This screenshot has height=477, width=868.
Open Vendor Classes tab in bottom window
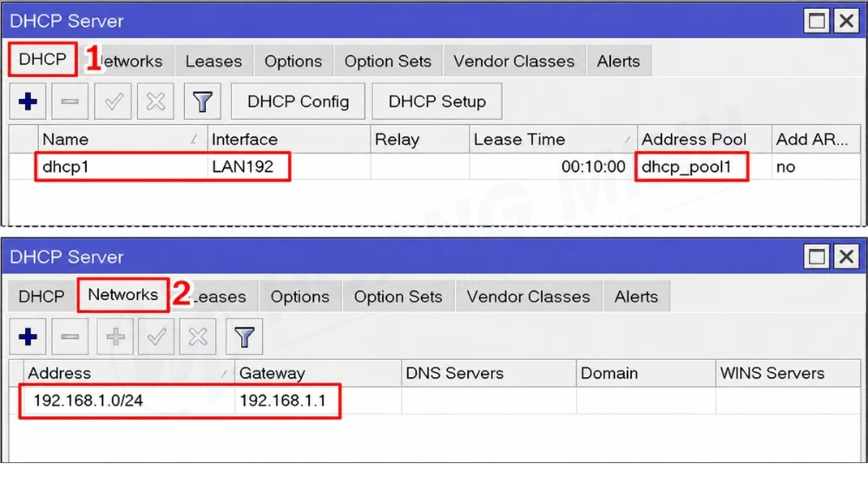coord(528,297)
